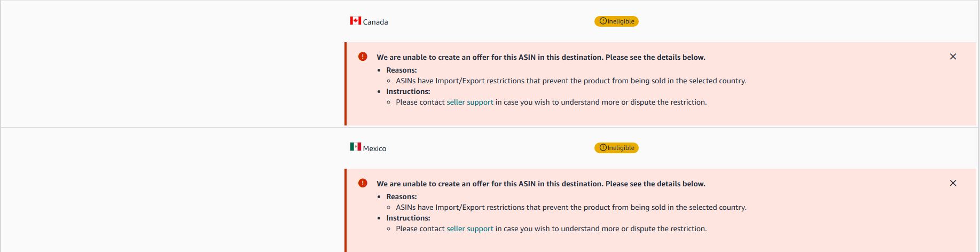
Task: Dismiss the Canada error alert
Action: [953, 57]
